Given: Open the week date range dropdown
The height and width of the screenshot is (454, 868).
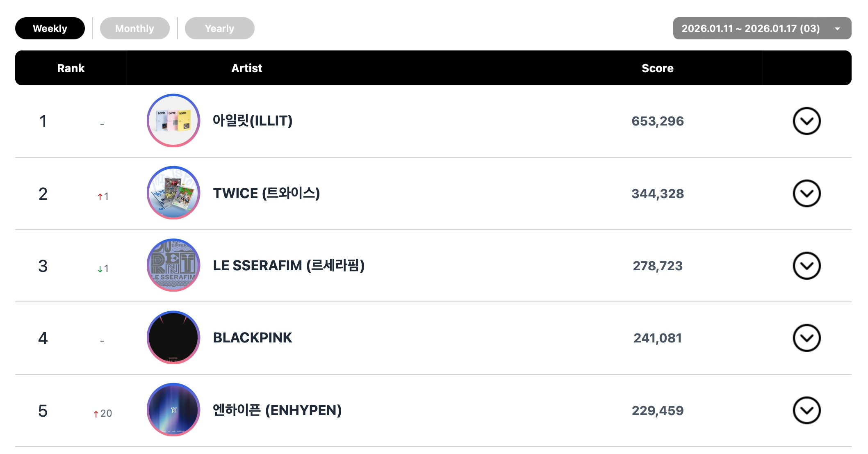Looking at the screenshot, I should 762,28.
